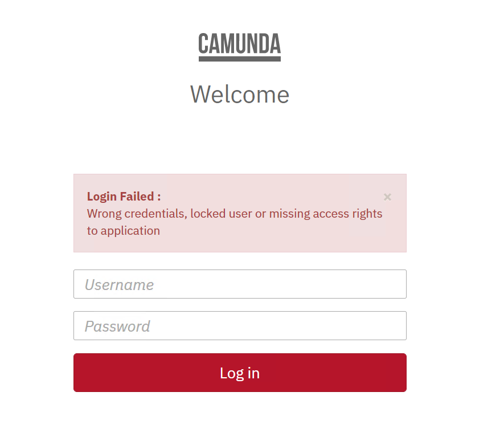
Task: Hide the failed login message using the X icon
Action: (387, 197)
